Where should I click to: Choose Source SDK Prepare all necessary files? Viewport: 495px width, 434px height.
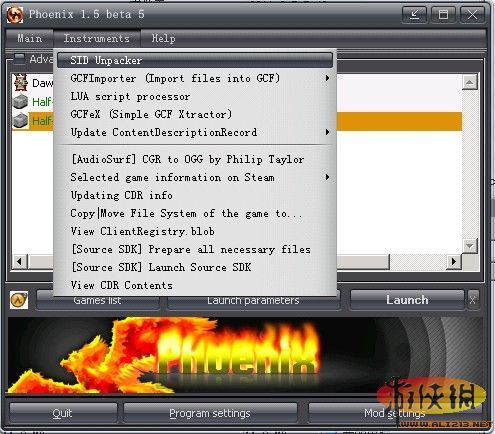tap(195, 249)
